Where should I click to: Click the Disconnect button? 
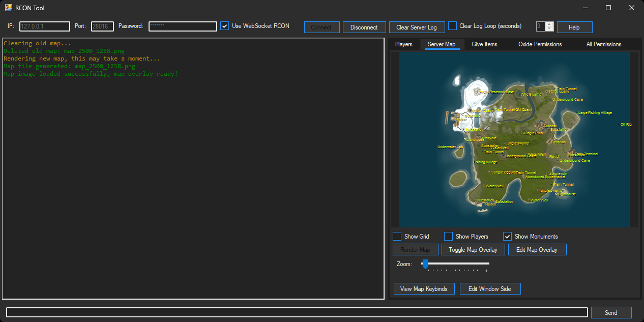pos(364,27)
